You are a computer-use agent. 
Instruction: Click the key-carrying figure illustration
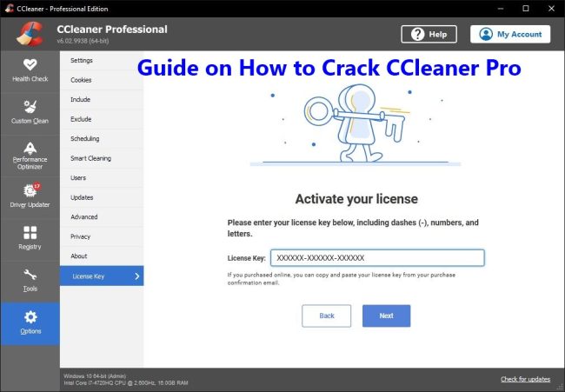pos(355,124)
